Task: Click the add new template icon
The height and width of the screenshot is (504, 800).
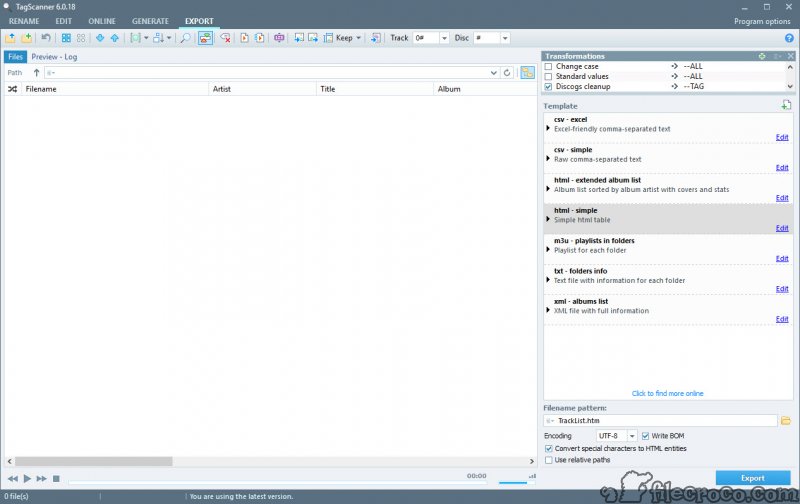Action: coord(786,105)
